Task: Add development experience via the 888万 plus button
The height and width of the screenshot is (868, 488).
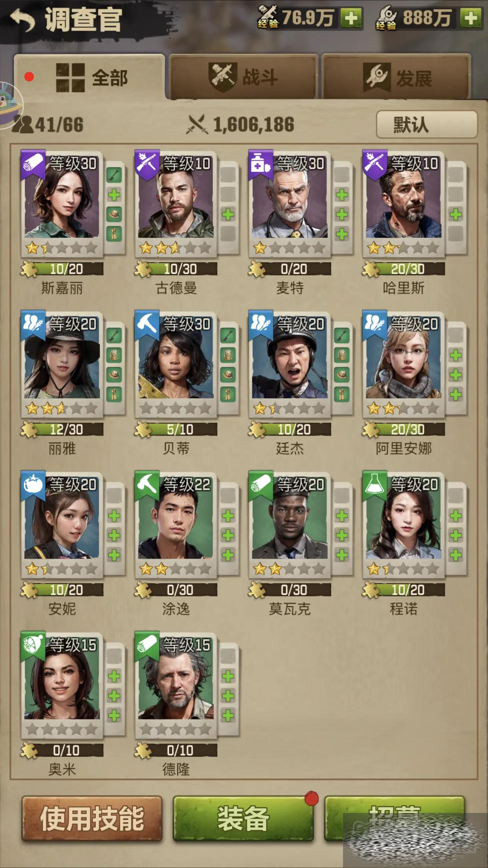Action: 470,18
